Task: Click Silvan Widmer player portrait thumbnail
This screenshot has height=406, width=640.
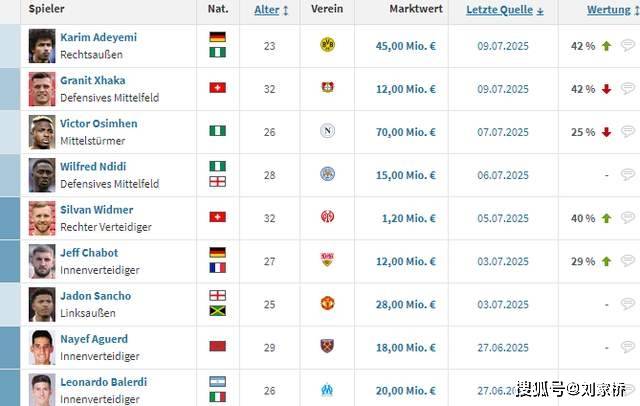Action: click(42, 218)
